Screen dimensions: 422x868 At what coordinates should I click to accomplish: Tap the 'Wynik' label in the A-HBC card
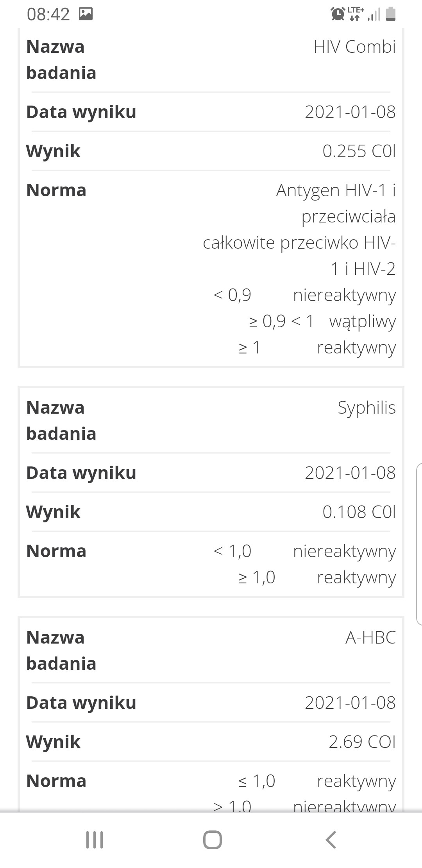(53, 742)
